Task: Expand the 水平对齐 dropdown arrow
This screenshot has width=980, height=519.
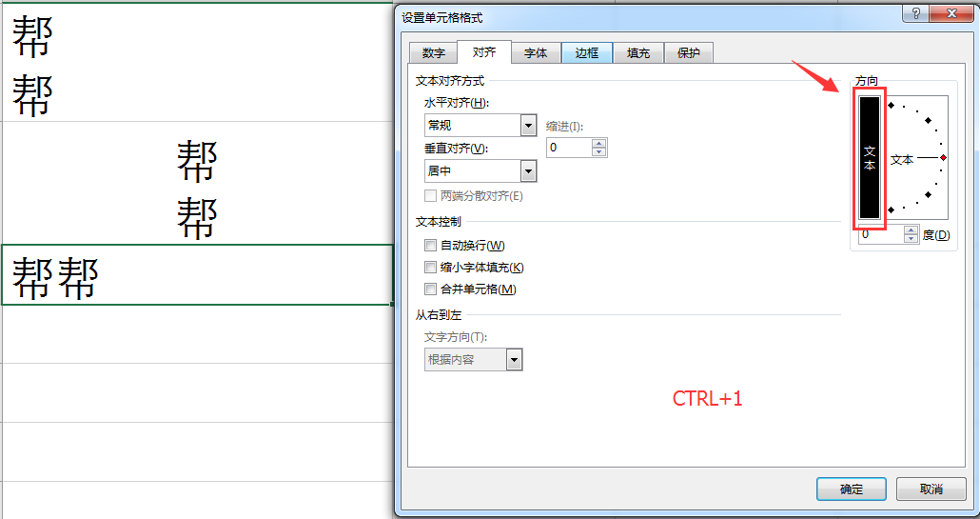Action: pyautogui.click(x=529, y=126)
